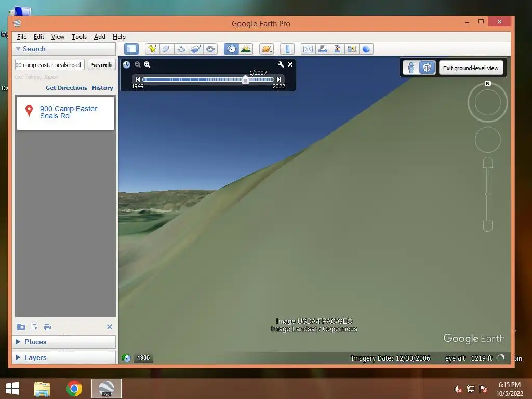Copy search results to My Places folder icon
This screenshot has width=532, height=399.
[x=21, y=327]
